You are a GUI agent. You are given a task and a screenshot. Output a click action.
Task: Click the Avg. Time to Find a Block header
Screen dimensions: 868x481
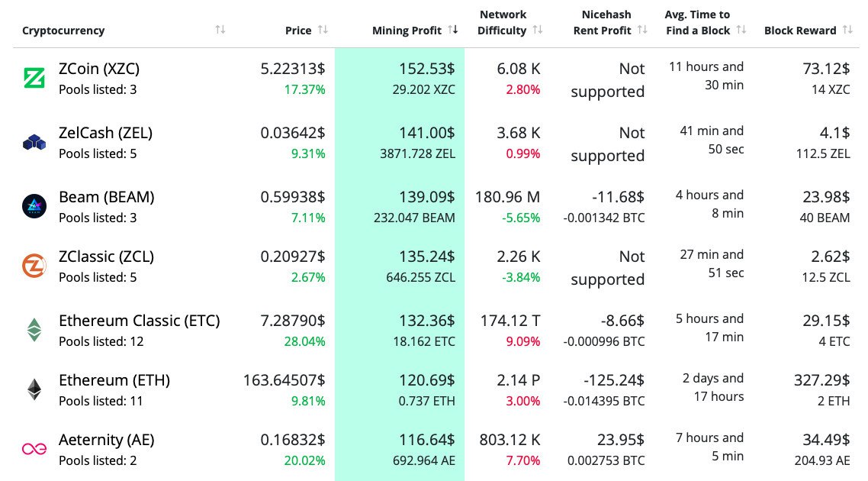coord(697,23)
